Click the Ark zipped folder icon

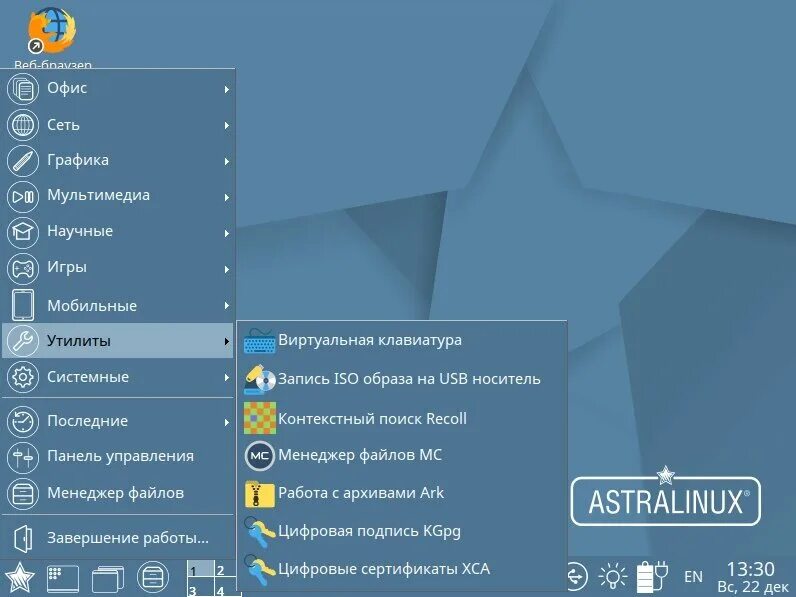pyautogui.click(x=259, y=494)
